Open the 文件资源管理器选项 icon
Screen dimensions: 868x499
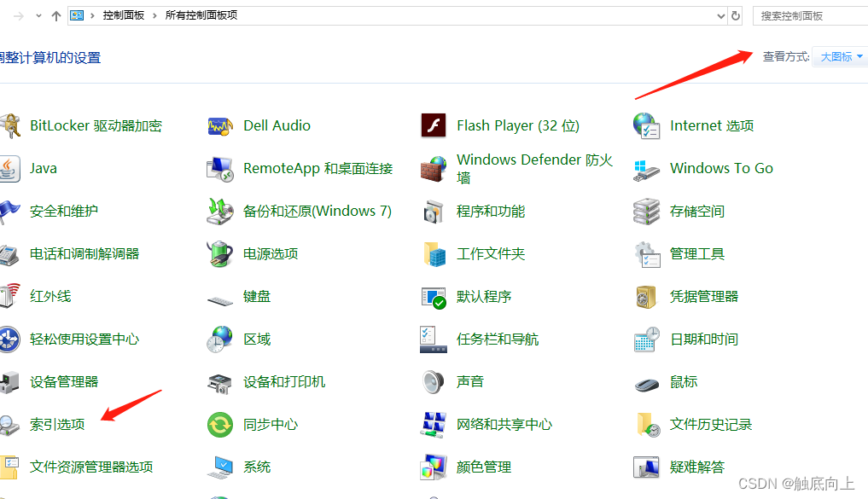point(9,467)
